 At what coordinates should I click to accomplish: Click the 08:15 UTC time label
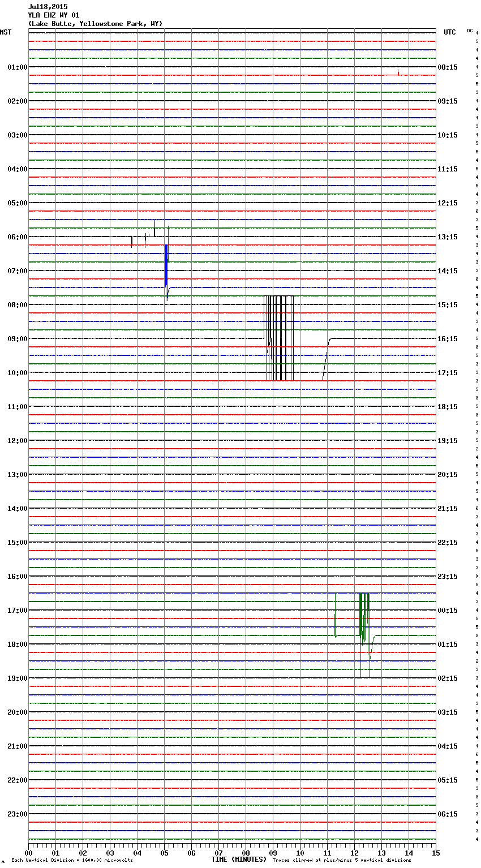click(448, 67)
